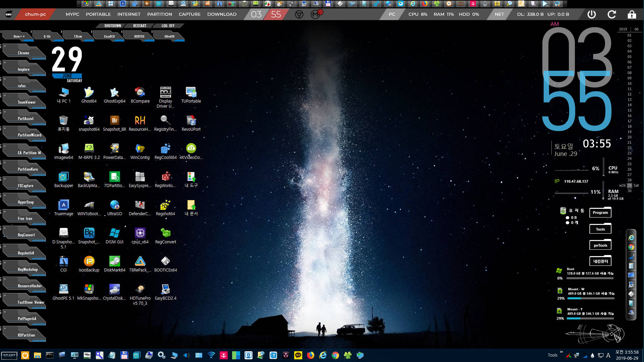The height and width of the screenshot is (362, 644).
Task: Open the PARTITION menu
Action: coord(160,14)
